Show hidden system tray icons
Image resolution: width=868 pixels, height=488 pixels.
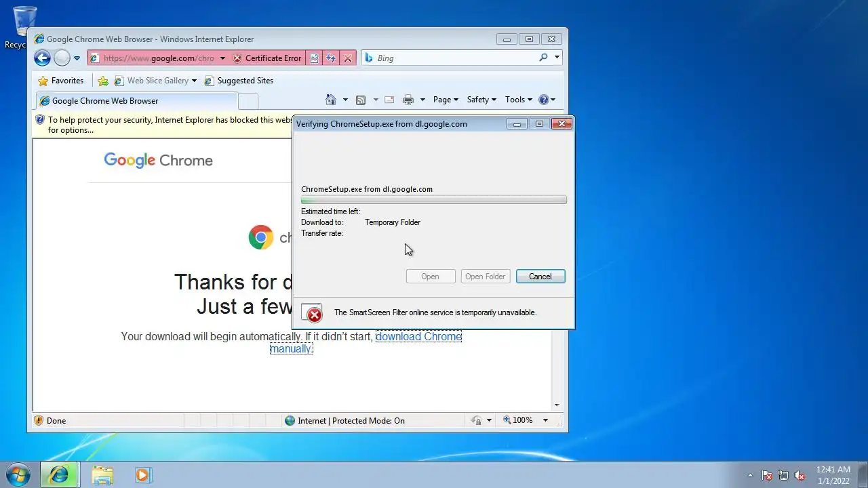point(750,475)
